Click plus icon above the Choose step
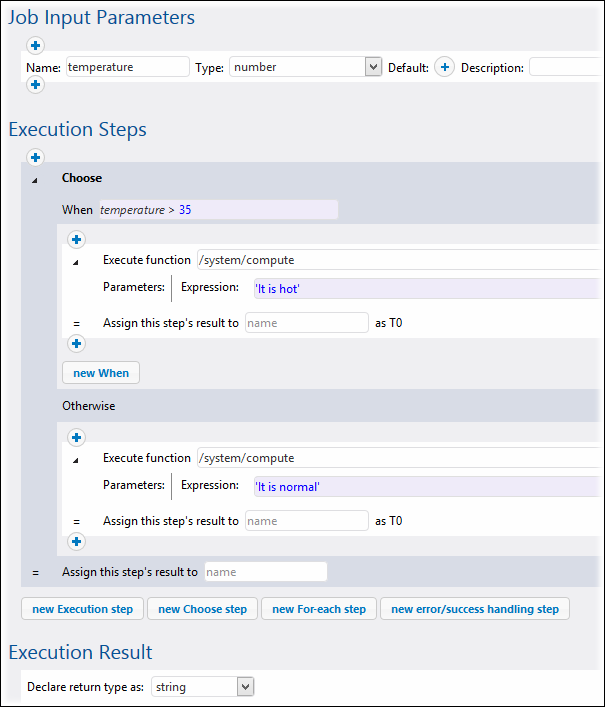 (x=35, y=158)
